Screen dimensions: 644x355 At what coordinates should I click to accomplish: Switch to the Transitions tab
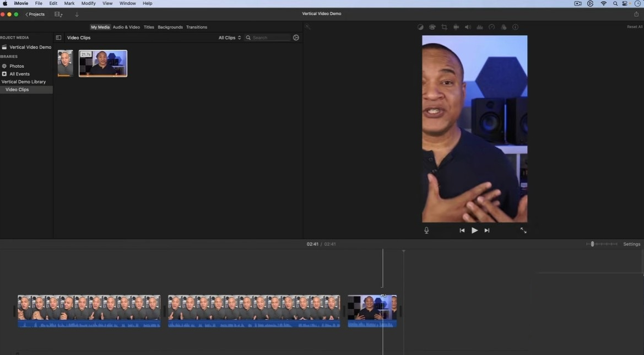pos(197,27)
